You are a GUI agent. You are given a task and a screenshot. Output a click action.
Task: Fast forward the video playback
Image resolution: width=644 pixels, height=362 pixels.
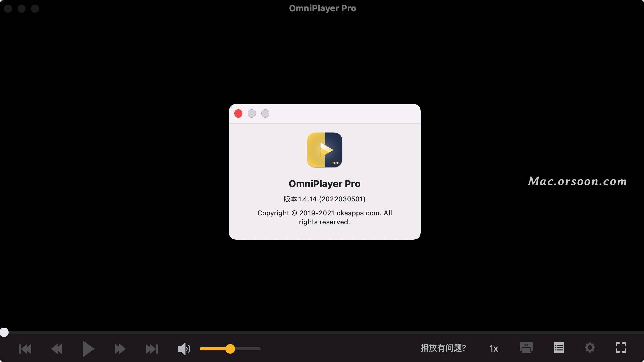pyautogui.click(x=120, y=348)
